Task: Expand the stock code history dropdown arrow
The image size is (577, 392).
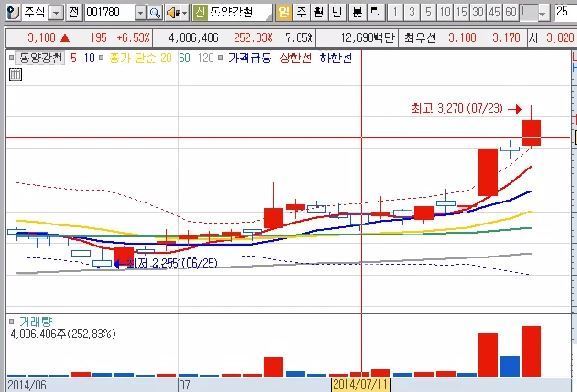Action: pyautogui.click(x=140, y=13)
